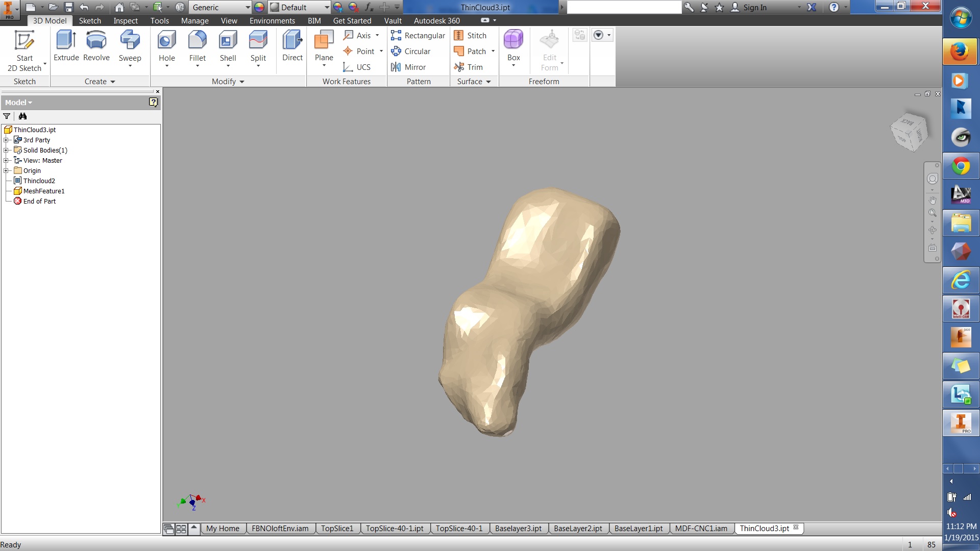Select the Revolve tool

click(x=96, y=46)
